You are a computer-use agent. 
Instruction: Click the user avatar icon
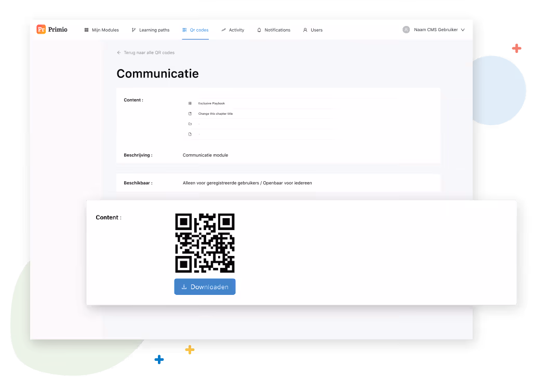pos(406,30)
